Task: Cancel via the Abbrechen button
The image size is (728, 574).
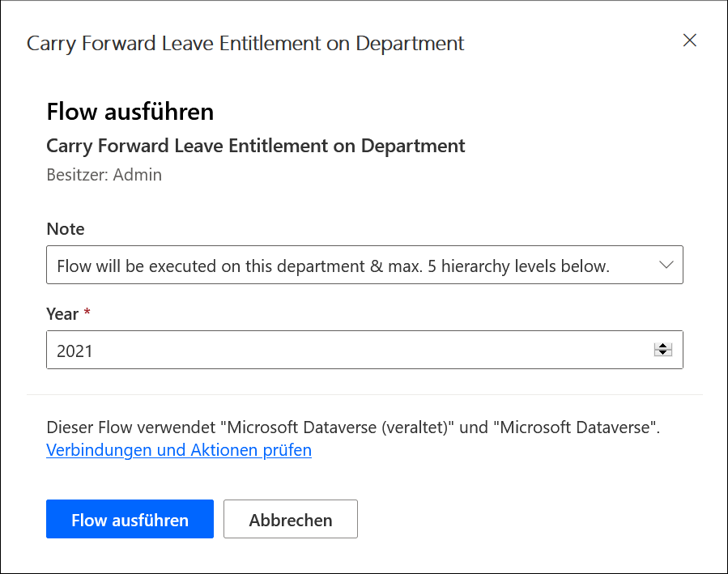Action: 290,520
